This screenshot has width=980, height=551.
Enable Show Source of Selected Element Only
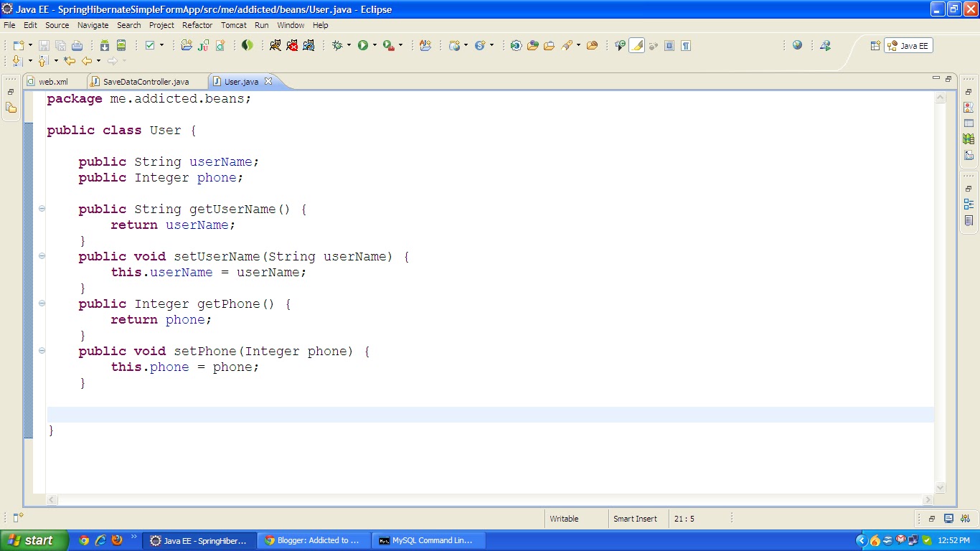point(669,45)
